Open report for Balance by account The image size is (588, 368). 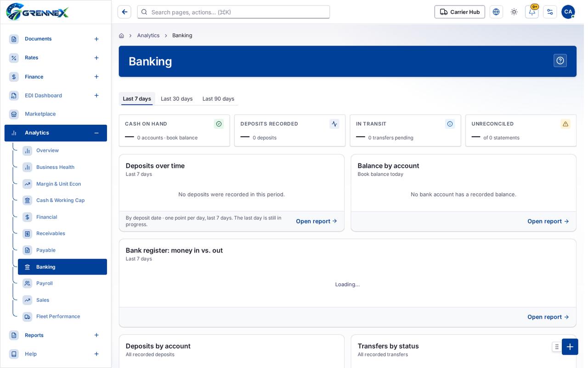pos(548,221)
